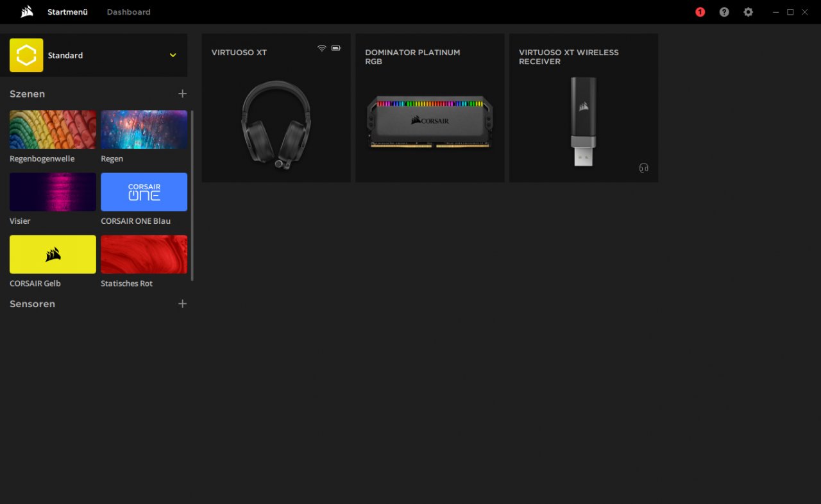Click the Corsair sails logo in title bar
Image resolution: width=821 pixels, height=504 pixels.
[27, 12]
